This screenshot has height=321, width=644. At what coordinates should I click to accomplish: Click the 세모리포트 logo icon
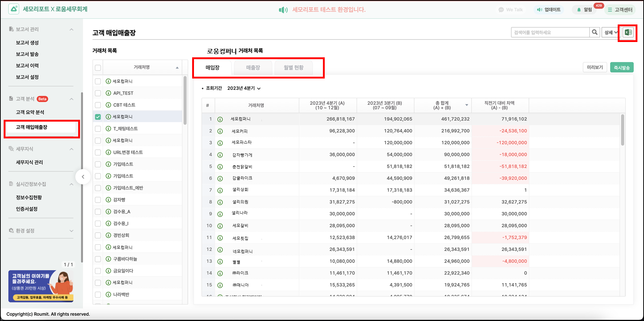(14, 9)
